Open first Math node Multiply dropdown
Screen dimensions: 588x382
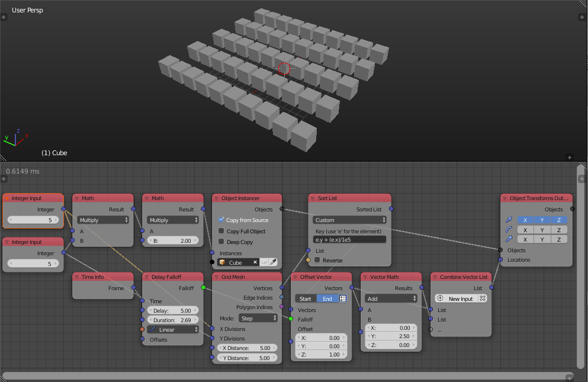pyautogui.click(x=103, y=220)
